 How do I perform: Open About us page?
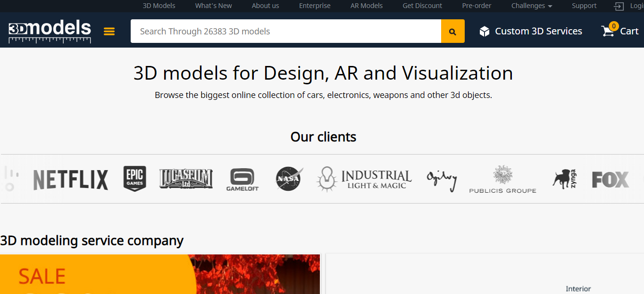265,6
